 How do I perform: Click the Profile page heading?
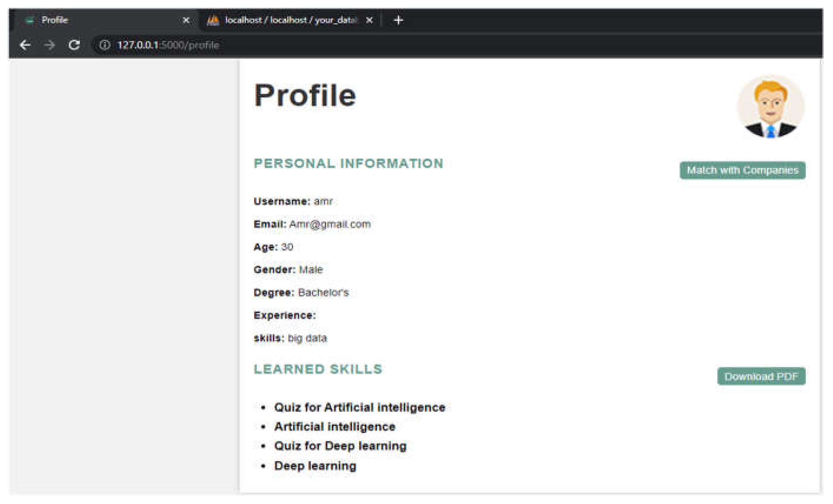click(305, 96)
